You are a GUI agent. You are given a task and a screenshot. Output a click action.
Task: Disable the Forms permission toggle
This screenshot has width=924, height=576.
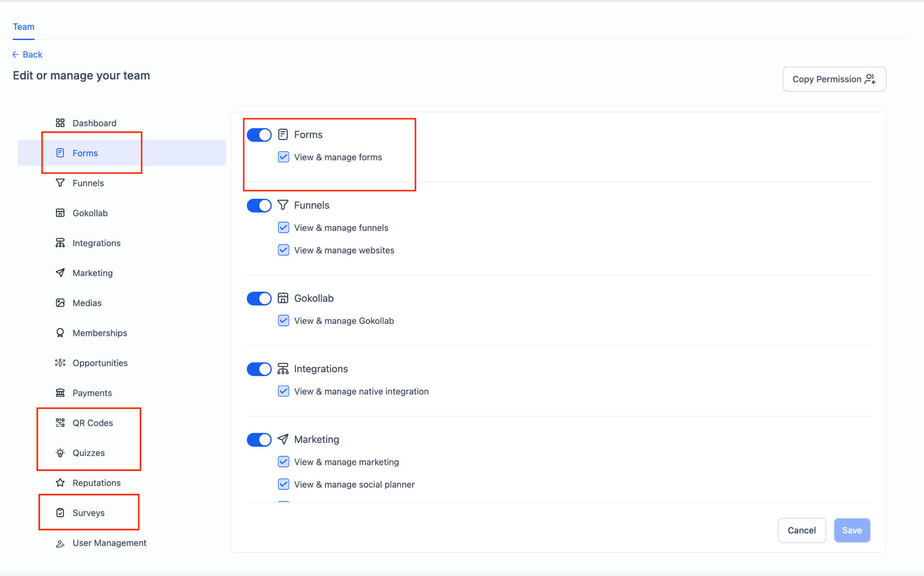tap(259, 135)
